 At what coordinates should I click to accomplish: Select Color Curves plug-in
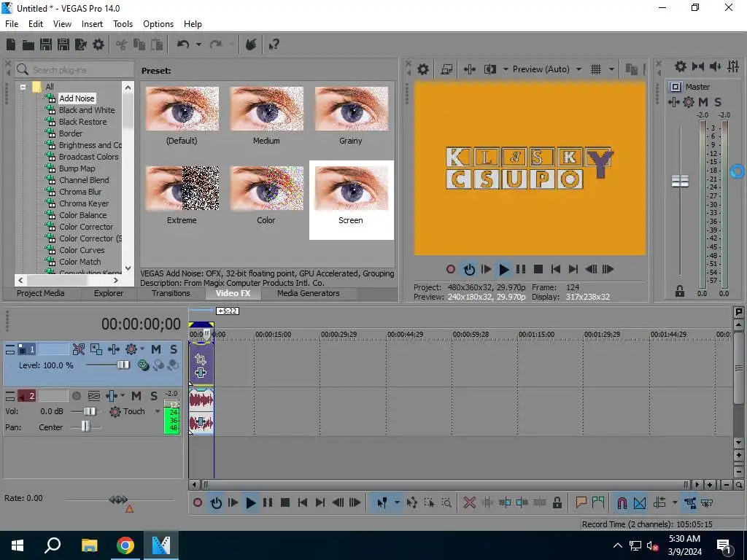[82, 250]
